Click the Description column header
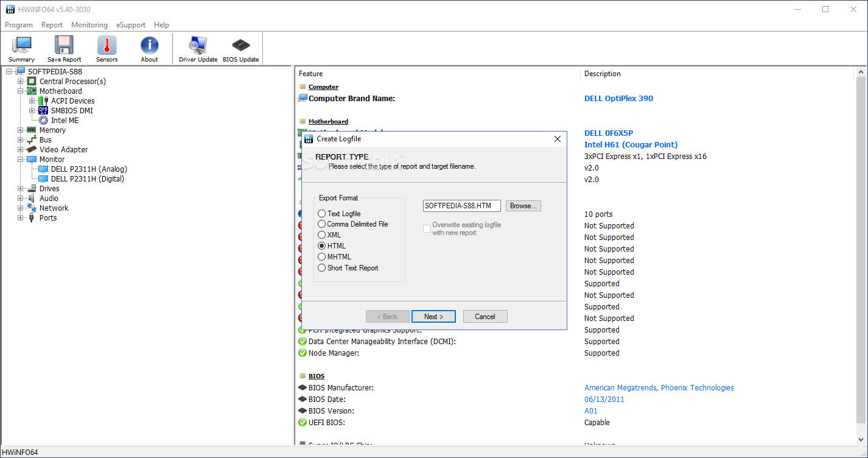This screenshot has width=868, height=458. point(718,74)
